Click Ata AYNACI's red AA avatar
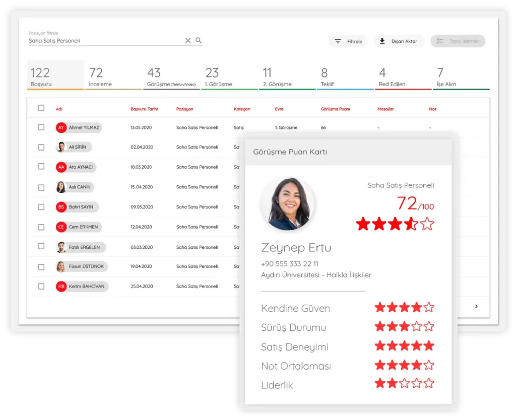Image resolution: width=516 pixels, height=420 pixels. click(x=61, y=167)
